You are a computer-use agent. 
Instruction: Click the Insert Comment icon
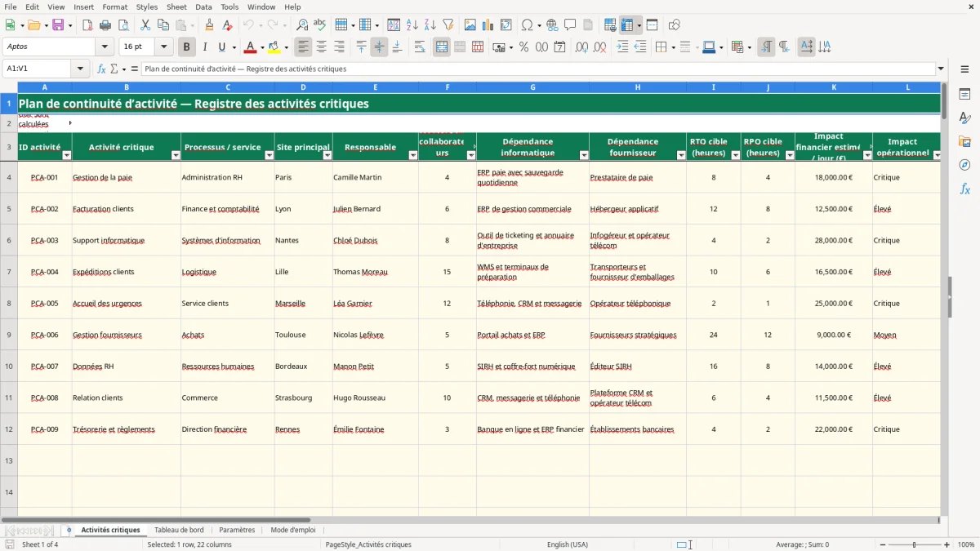pos(570,25)
